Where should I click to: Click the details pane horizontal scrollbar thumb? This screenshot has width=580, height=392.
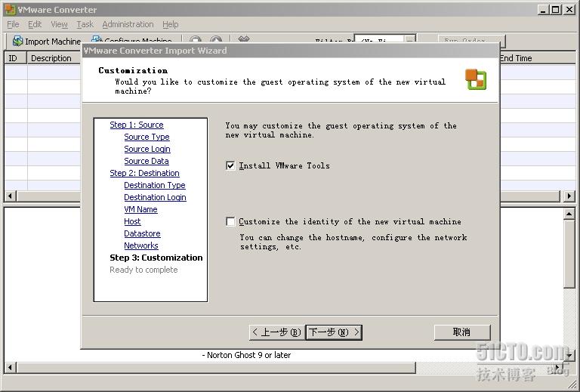pyautogui.click(x=217, y=368)
